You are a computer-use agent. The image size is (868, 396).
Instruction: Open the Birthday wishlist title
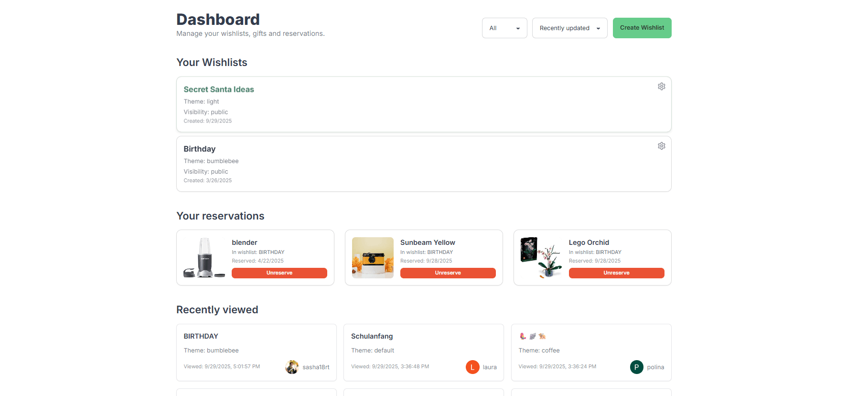click(x=200, y=149)
